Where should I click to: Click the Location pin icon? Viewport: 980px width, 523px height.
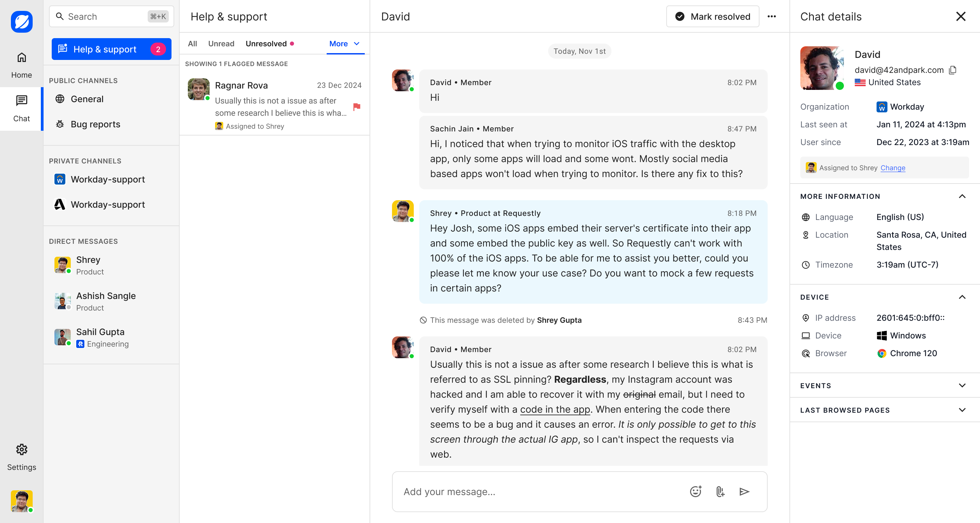tap(805, 235)
